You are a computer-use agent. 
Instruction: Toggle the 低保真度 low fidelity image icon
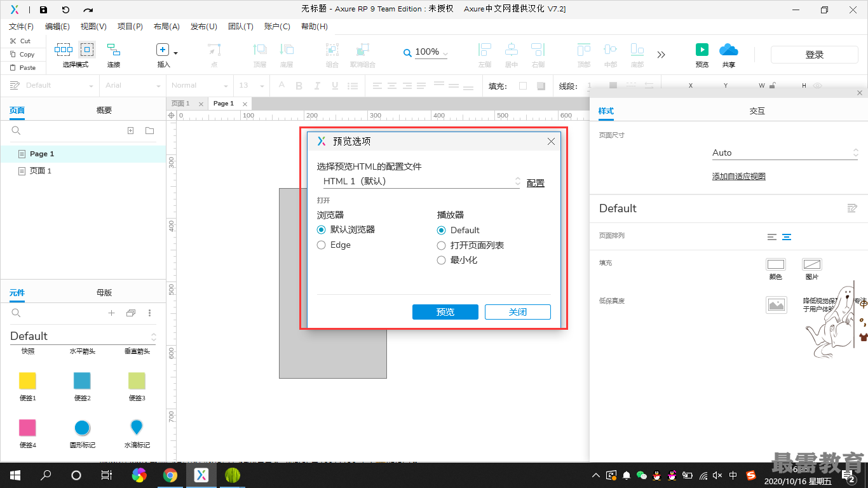tap(776, 305)
